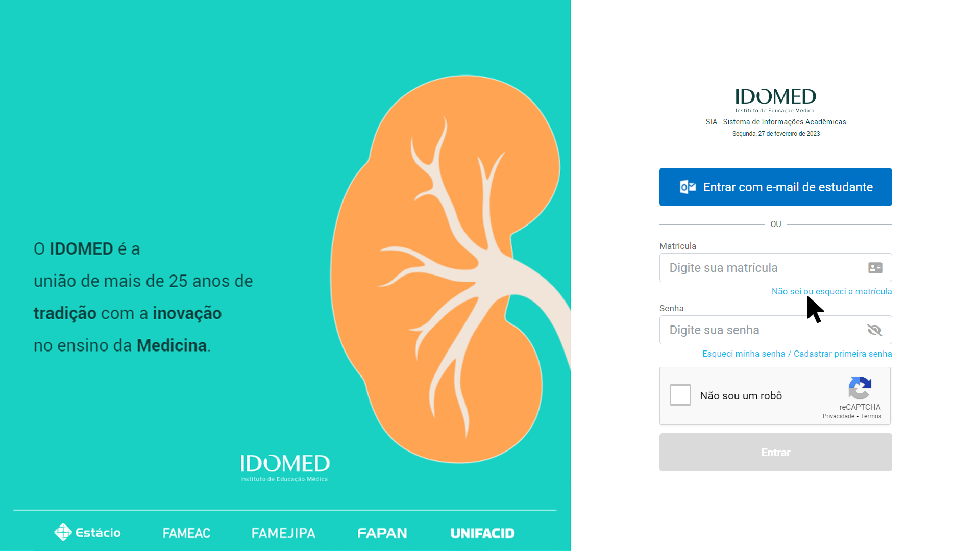The width and height of the screenshot is (980, 551).
Task: Open reCAPTCHA 'Termos' link
Action: (x=871, y=416)
